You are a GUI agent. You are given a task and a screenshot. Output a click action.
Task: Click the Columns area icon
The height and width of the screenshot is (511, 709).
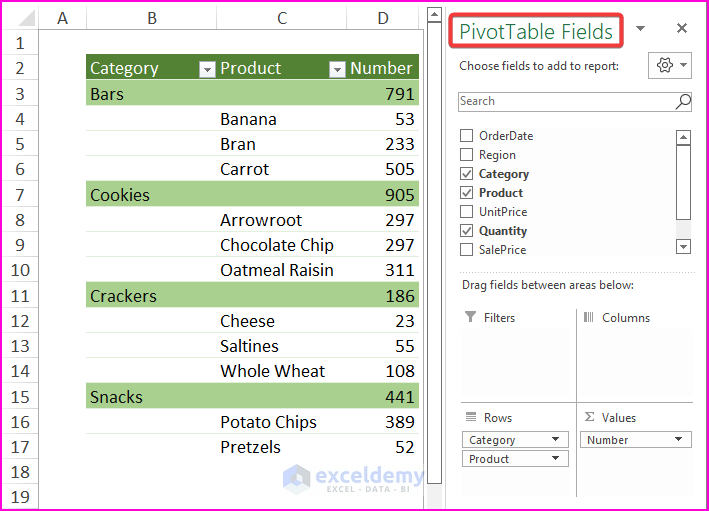pos(588,317)
